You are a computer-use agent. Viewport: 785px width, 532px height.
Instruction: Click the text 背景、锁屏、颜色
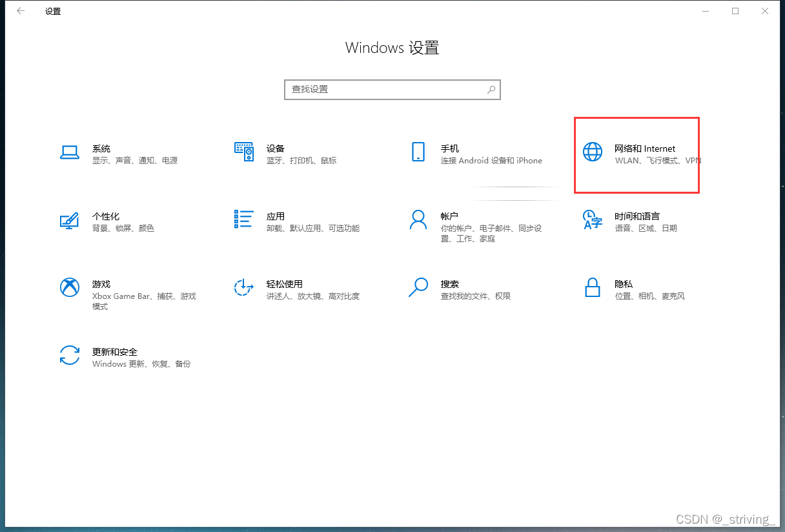[123, 229]
